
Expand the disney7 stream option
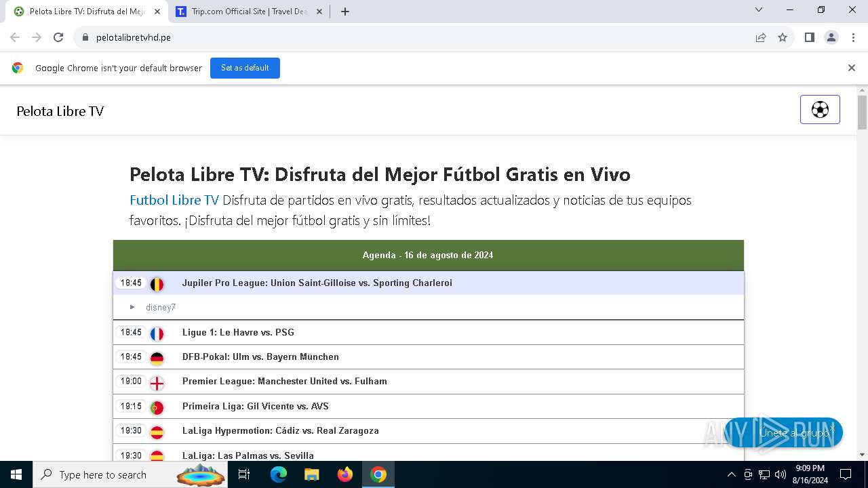[429, 307]
